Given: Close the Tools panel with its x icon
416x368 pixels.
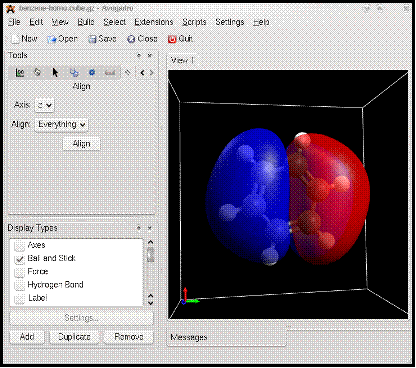Looking at the screenshot, I should (x=150, y=55).
